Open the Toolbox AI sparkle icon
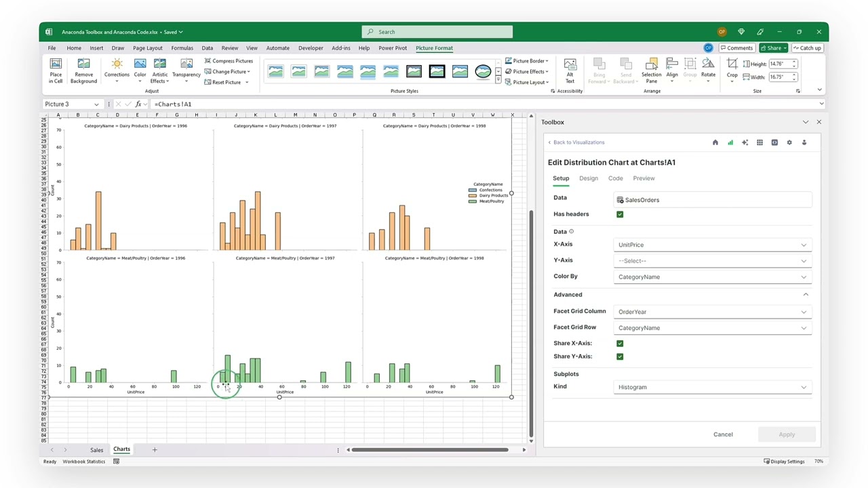 [x=745, y=142]
